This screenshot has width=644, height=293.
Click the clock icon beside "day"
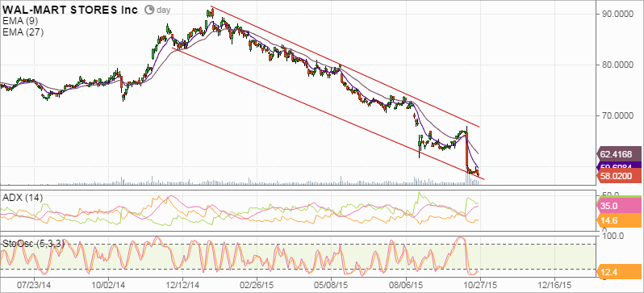(150, 10)
